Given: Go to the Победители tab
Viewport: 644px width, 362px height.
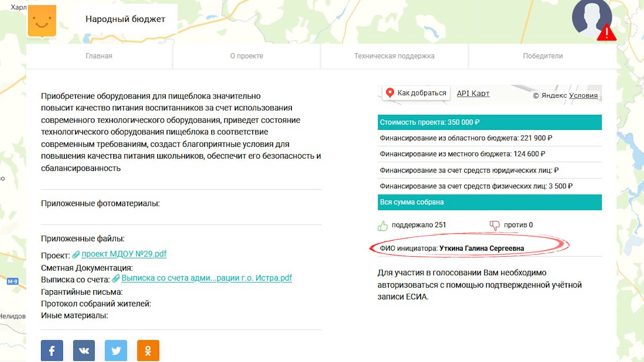Looking at the screenshot, I should (x=543, y=56).
